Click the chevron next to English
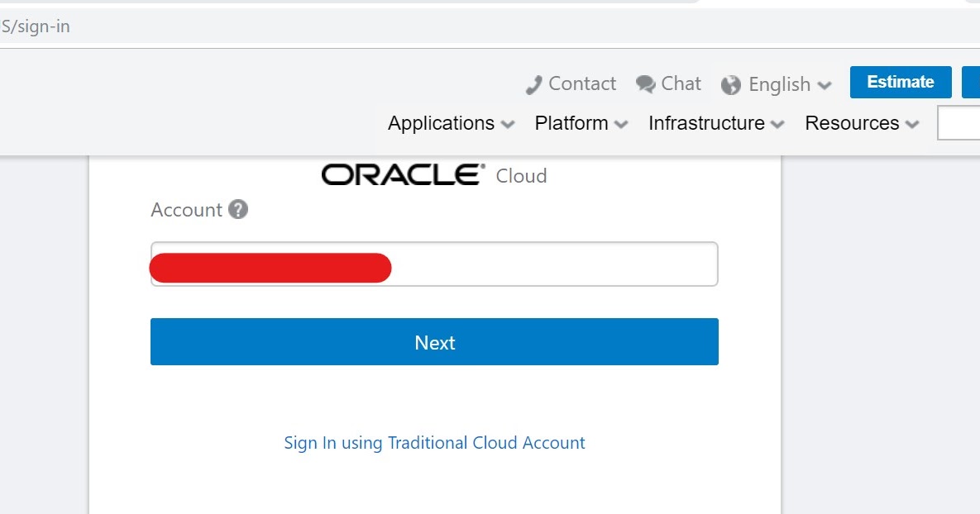This screenshot has height=514, width=980. click(825, 85)
